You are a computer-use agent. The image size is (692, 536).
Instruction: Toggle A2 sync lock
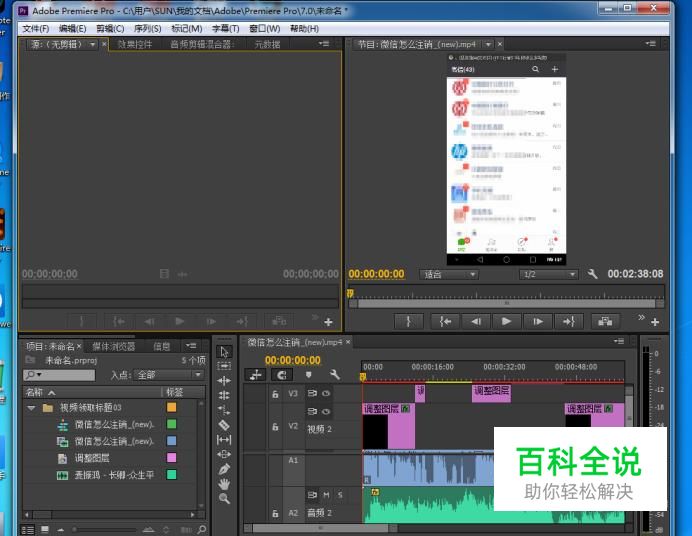tap(312, 495)
